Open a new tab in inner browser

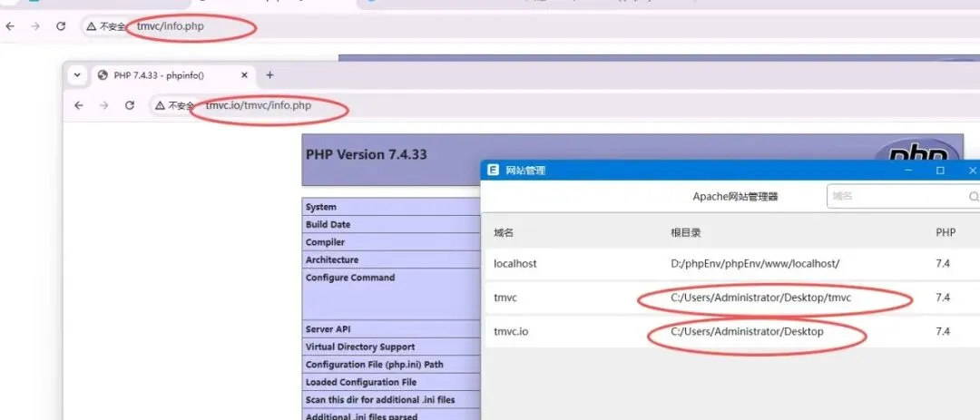tap(270, 75)
